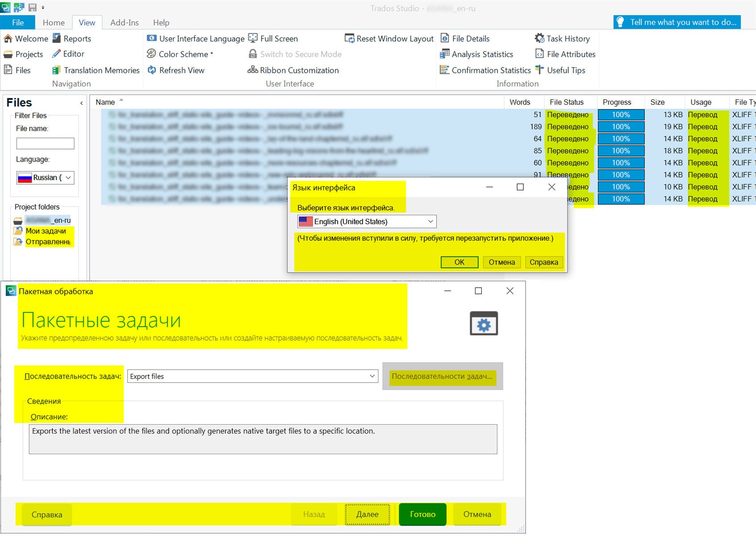Click Справка in batch processing window

(47, 515)
